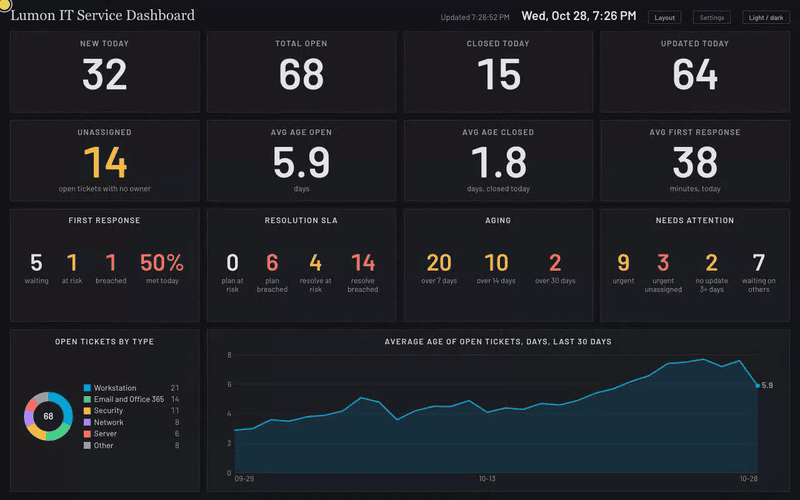Image resolution: width=800 pixels, height=500 pixels.
Task: Click the 10 over 14 days aging stat
Action: coord(496,268)
